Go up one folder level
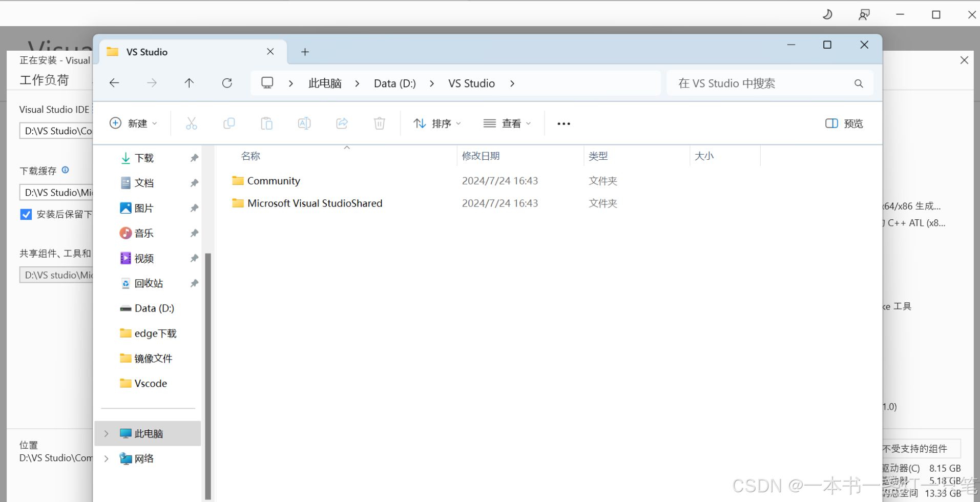The height and width of the screenshot is (502, 980). pos(189,83)
